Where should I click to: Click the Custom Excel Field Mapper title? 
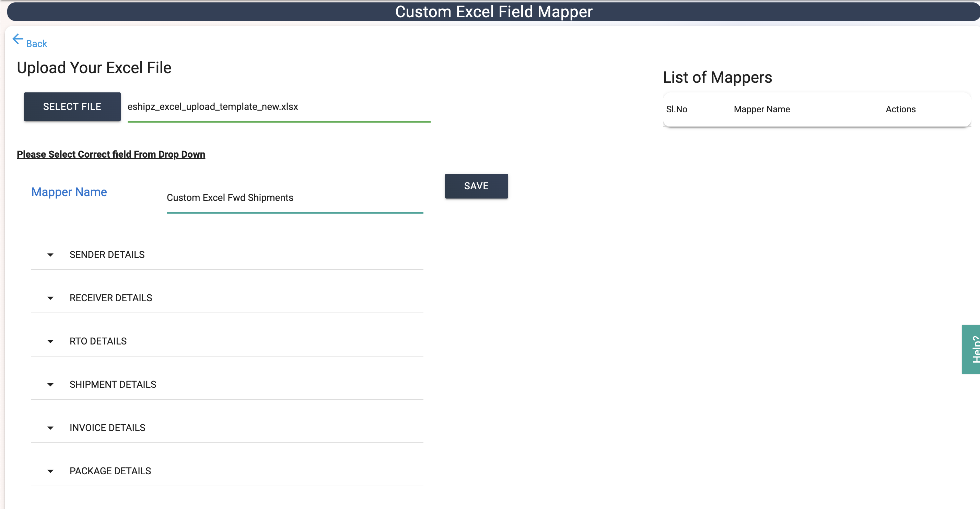[x=494, y=11]
